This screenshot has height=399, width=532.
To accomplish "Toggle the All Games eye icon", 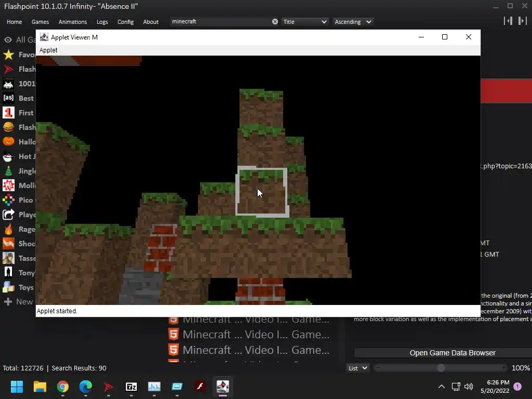I will (8, 39).
